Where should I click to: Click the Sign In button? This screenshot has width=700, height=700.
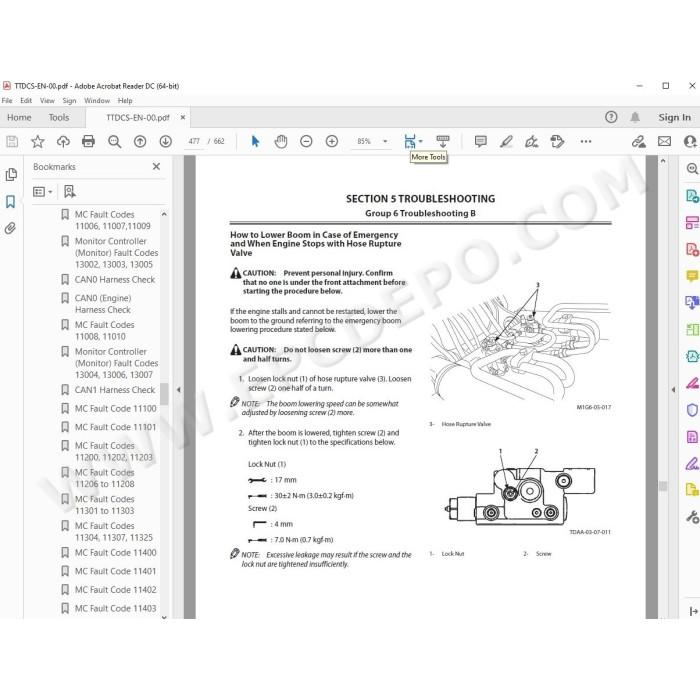[674, 117]
